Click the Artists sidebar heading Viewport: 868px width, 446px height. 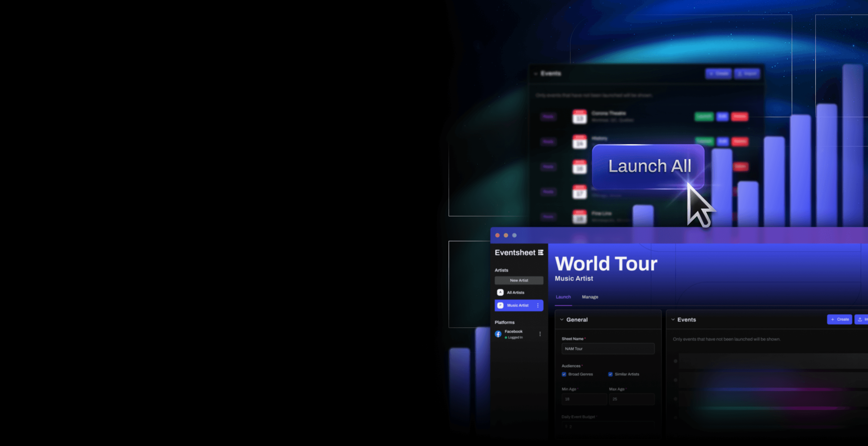502,270
